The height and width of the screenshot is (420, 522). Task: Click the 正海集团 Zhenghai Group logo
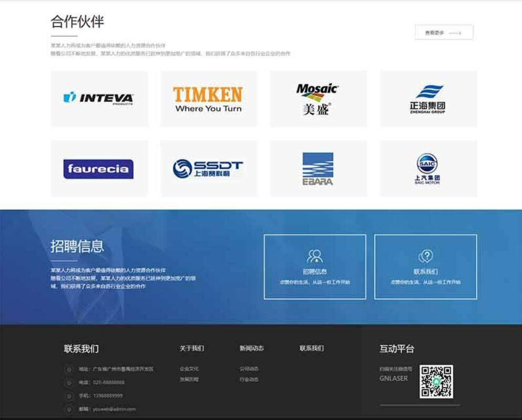click(428, 98)
